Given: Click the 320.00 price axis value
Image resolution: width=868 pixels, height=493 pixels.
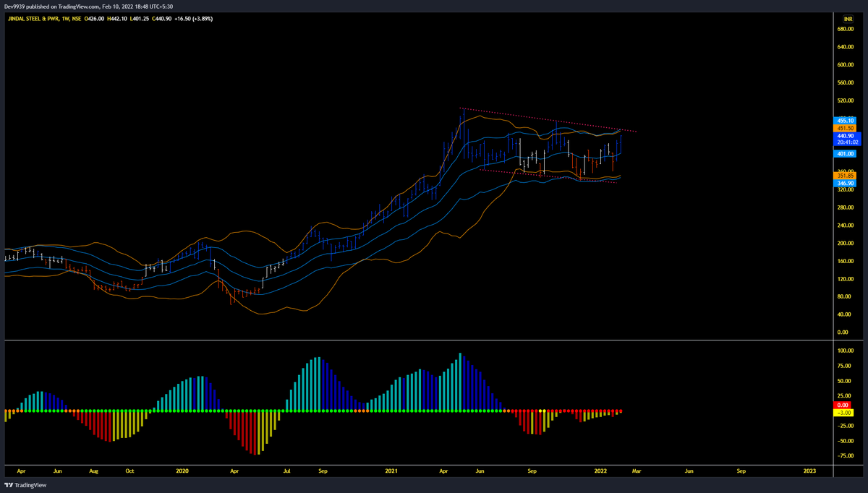Looking at the screenshot, I should pyautogui.click(x=846, y=189).
